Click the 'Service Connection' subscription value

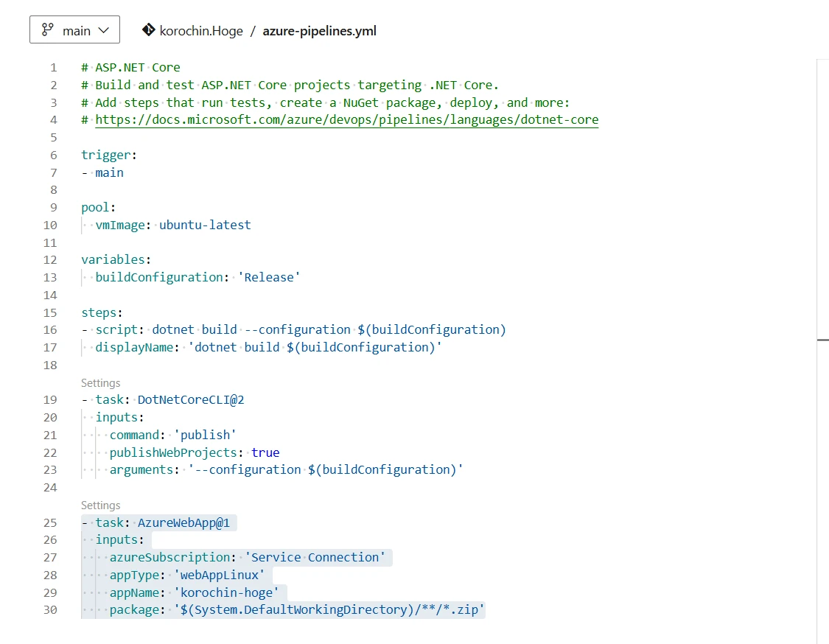tap(315, 558)
